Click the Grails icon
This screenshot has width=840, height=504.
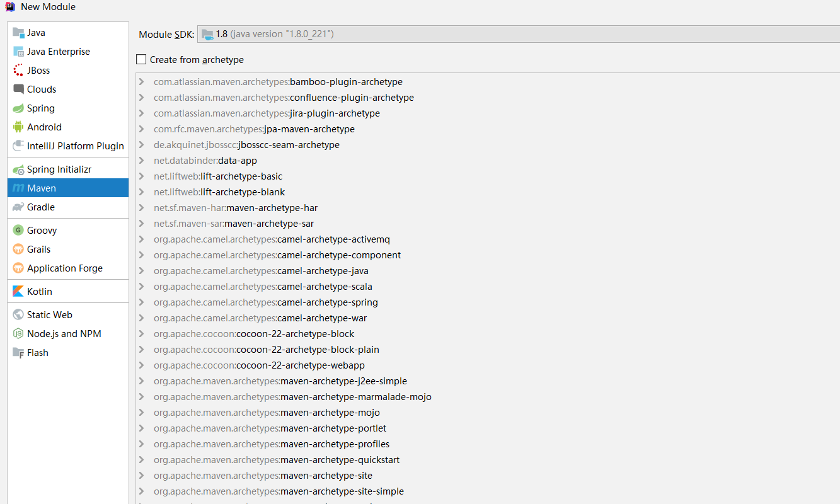tap(18, 249)
